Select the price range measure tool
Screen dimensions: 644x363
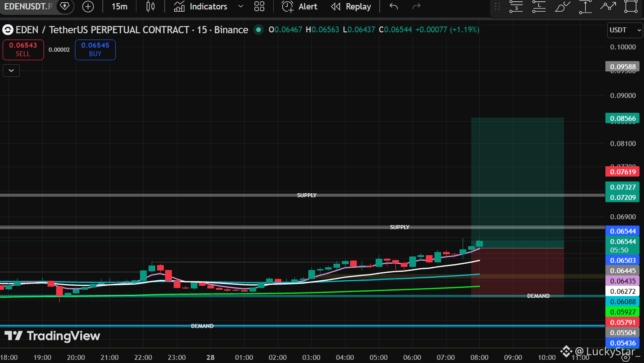(585, 6)
